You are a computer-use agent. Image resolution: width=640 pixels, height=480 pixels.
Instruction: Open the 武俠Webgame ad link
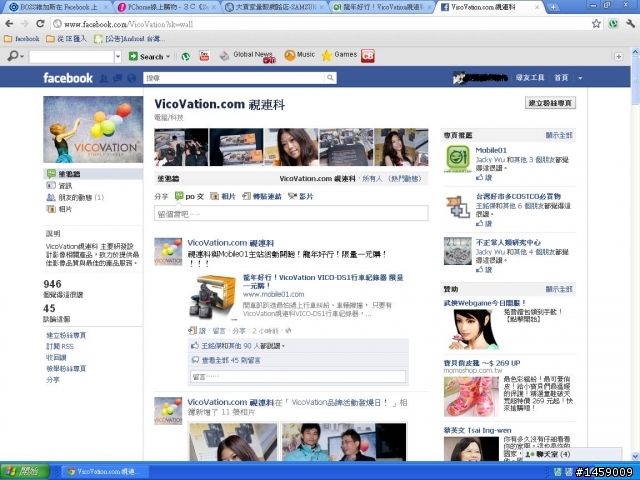tap(484, 303)
